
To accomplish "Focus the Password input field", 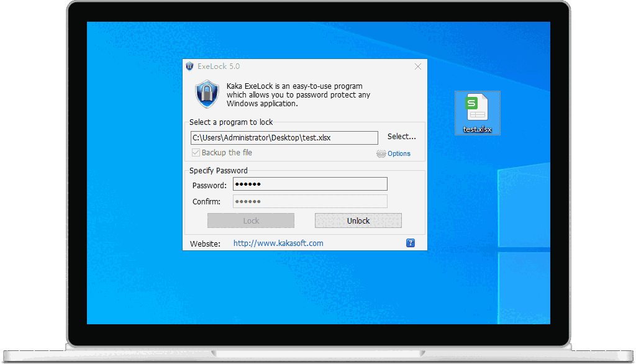I will (310, 184).
